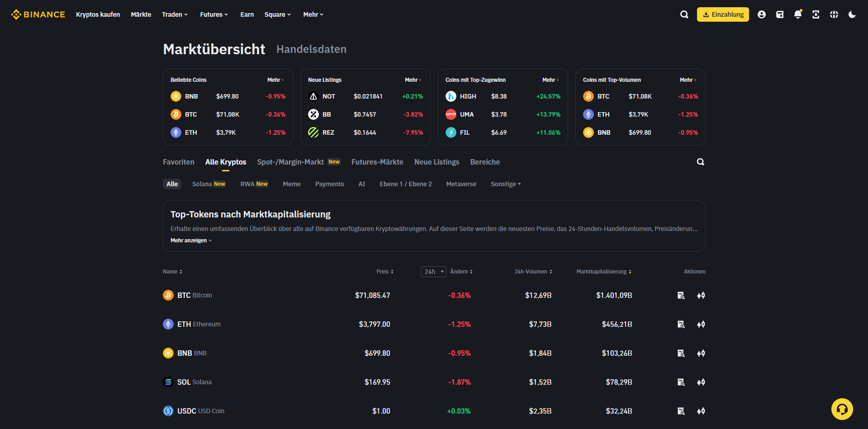
Task: Click the NOT coin icon in Neue Listings
Action: 313,96
